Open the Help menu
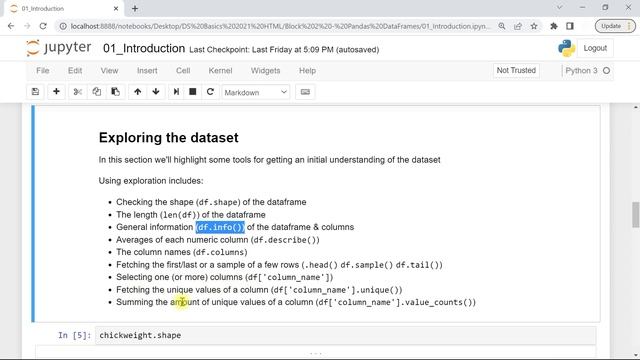 click(x=307, y=71)
